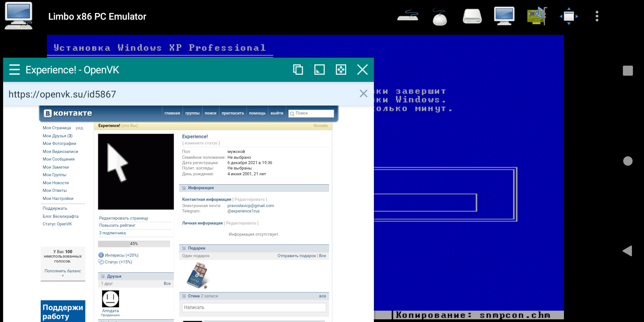Click the pravoslavicp@gmail.com email link
This screenshot has height=322, width=644.
pos(251,206)
